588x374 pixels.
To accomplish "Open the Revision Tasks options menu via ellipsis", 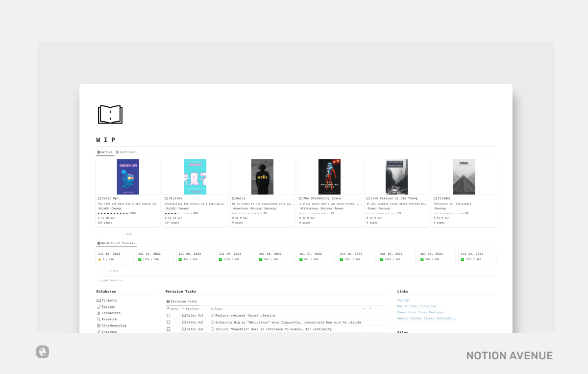I will (x=371, y=309).
